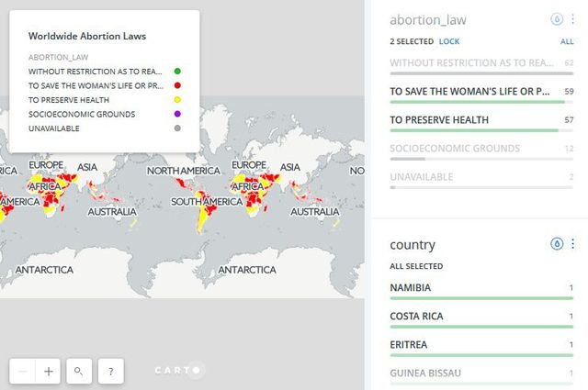
Task: Select the Unavailable category in abortion_law
Action: (422, 176)
